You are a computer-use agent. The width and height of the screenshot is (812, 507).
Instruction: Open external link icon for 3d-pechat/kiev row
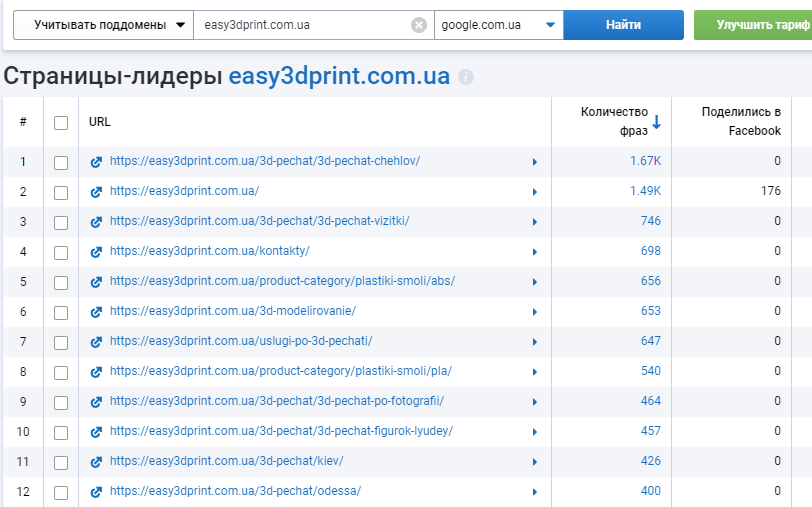click(96, 462)
